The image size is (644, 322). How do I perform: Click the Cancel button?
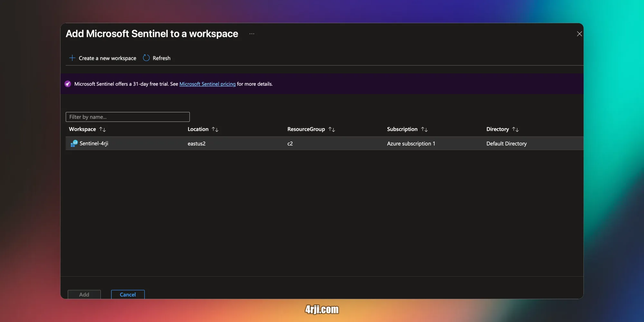pyautogui.click(x=128, y=294)
